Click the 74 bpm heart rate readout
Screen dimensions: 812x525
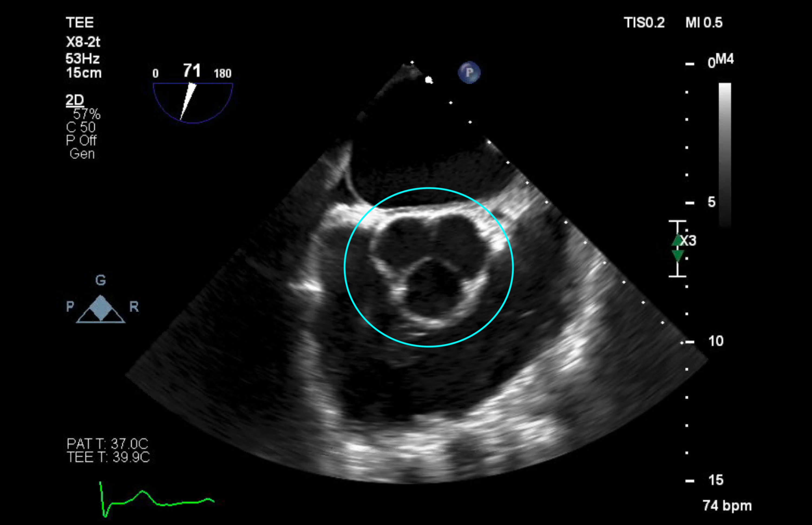coord(727,505)
